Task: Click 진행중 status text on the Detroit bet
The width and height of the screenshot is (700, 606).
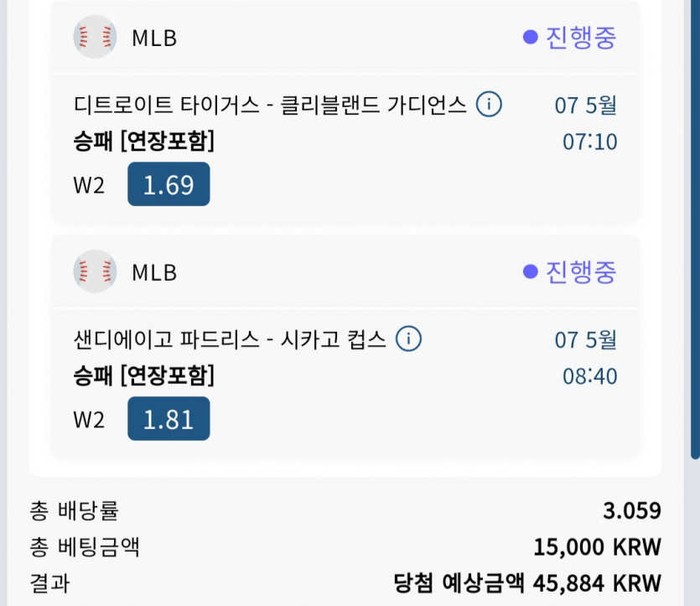Action: pos(581,38)
